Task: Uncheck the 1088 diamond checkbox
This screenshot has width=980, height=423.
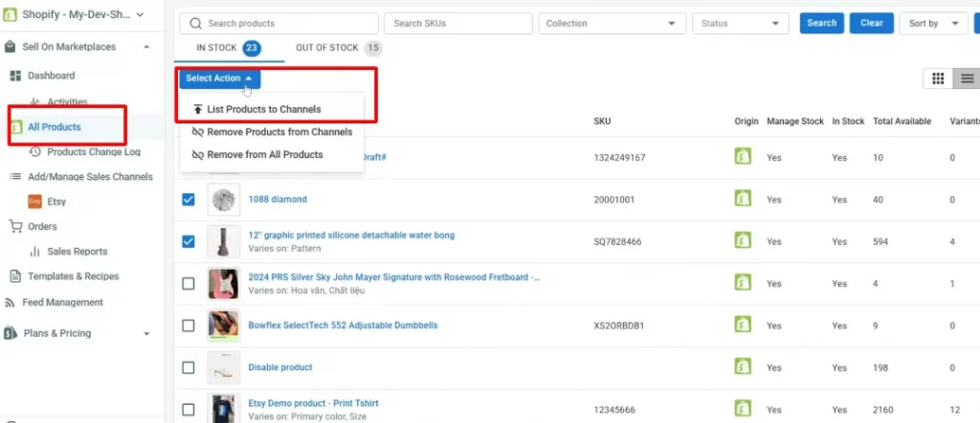Action: (189, 199)
